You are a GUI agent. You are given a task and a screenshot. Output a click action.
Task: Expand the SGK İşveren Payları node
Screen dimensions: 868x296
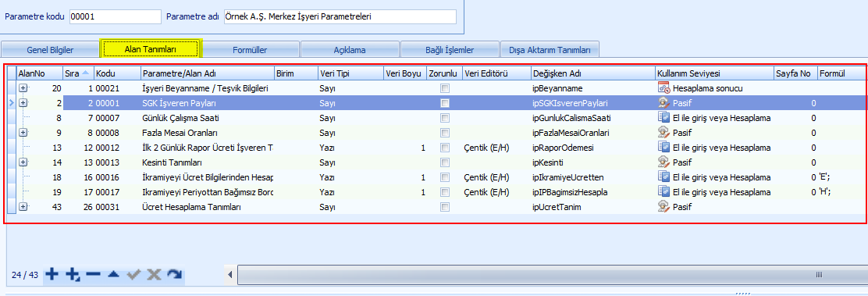(23, 102)
